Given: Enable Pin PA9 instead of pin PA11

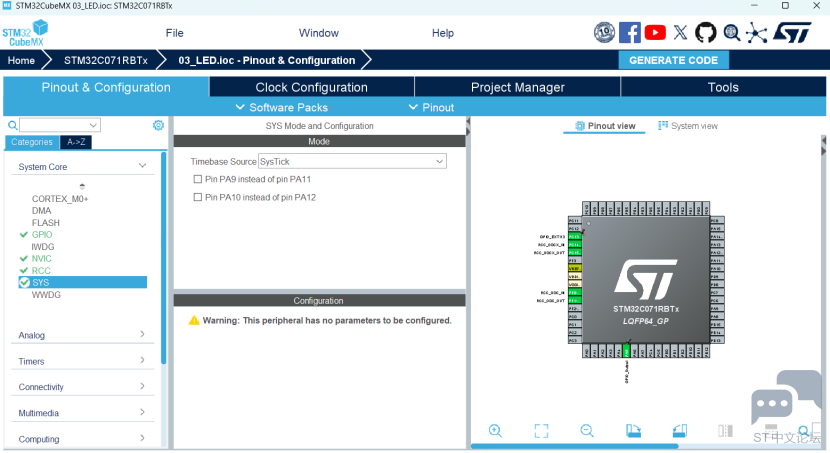Looking at the screenshot, I should (197, 179).
